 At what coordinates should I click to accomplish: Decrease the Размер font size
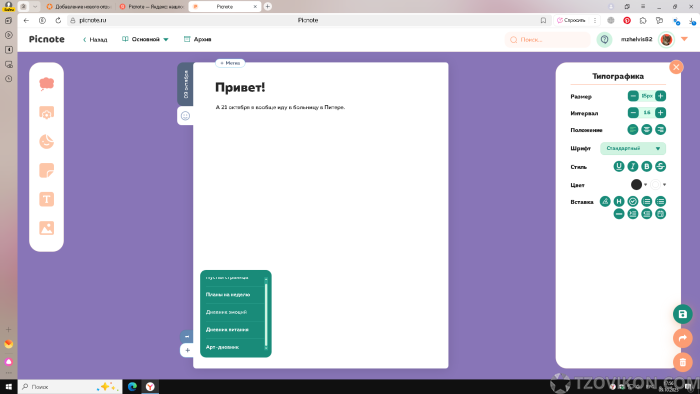coord(633,96)
